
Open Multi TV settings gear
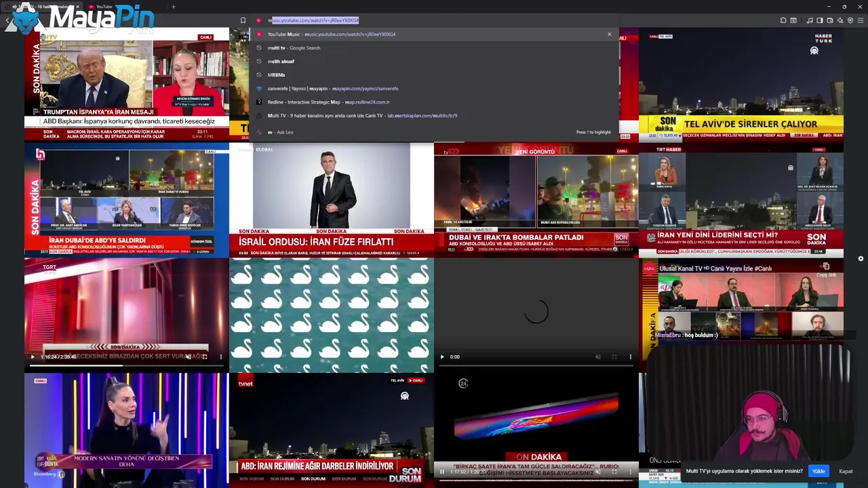861,258
